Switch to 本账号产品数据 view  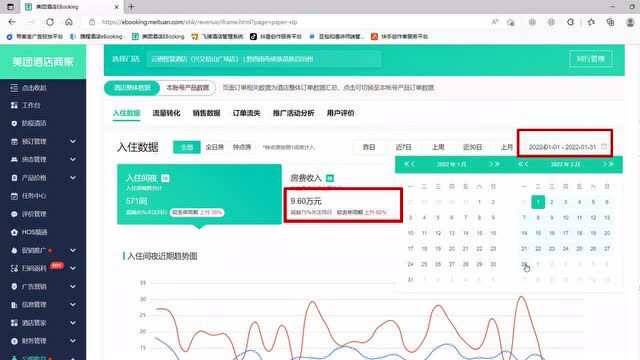[187, 88]
